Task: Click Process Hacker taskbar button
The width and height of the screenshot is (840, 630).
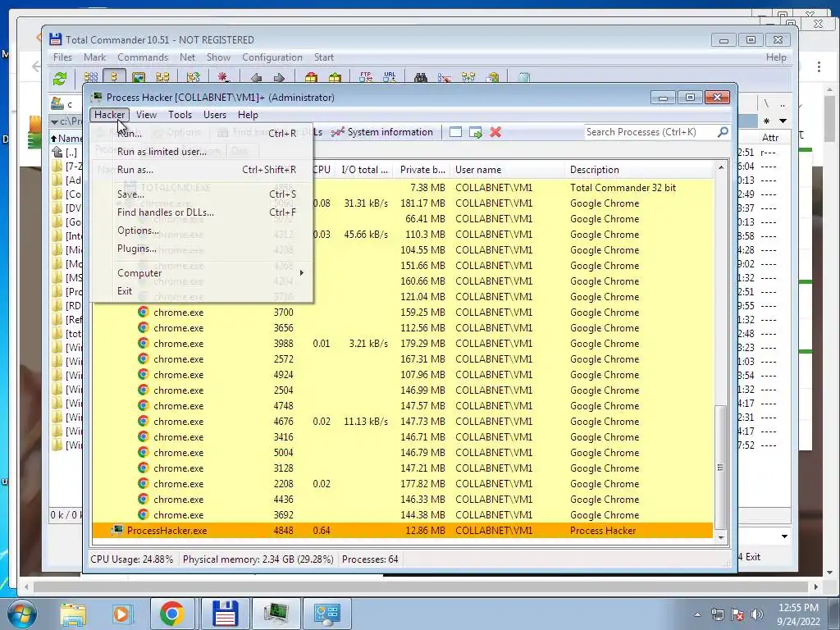Action: tap(276, 614)
